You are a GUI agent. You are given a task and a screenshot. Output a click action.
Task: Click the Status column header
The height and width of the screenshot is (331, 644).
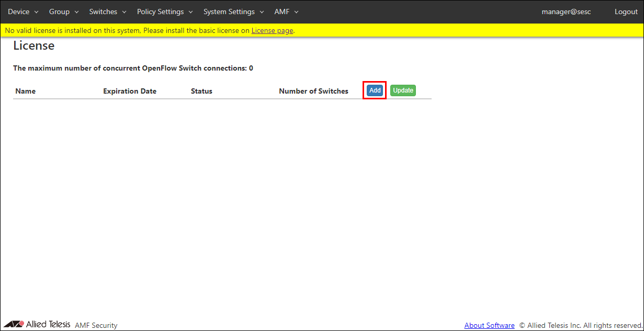pyautogui.click(x=201, y=91)
